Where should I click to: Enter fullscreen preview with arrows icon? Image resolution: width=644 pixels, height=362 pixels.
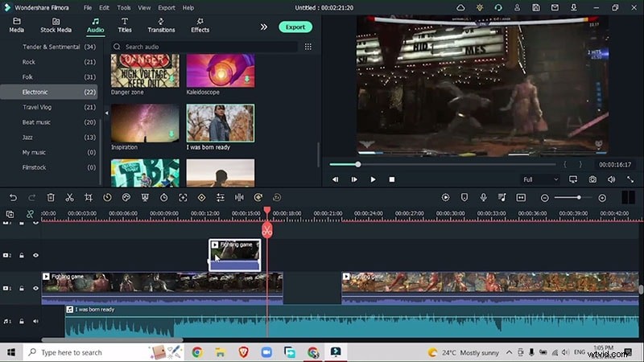(x=630, y=179)
